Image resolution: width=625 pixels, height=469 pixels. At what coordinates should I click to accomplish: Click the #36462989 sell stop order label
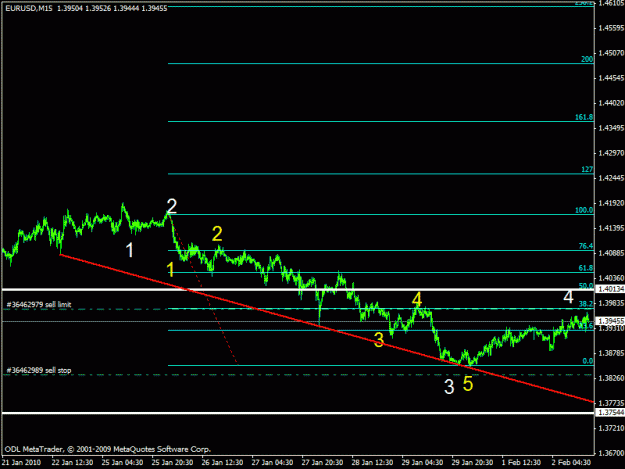(x=39, y=370)
